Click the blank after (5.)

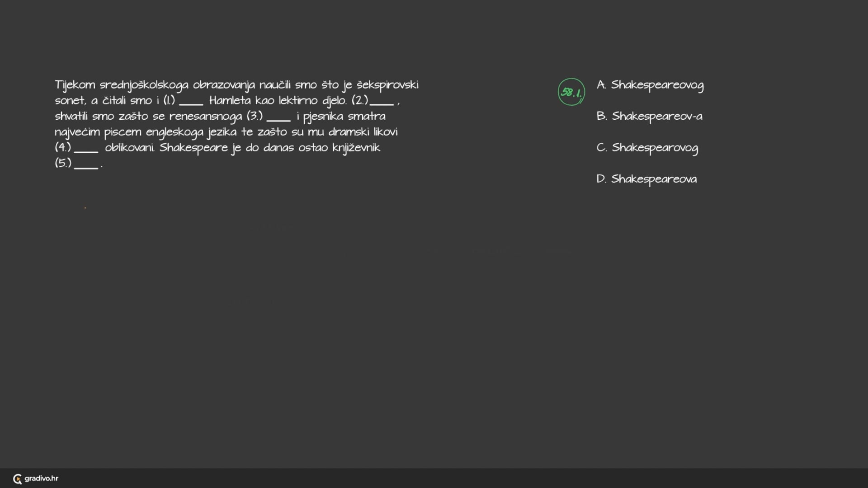(86, 167)
